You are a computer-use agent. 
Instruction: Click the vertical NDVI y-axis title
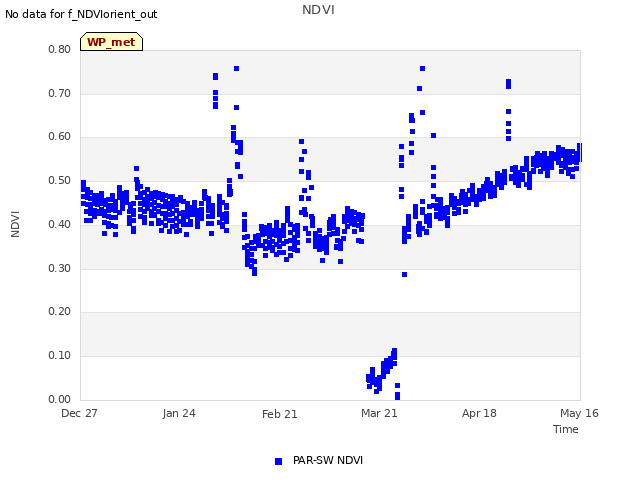(x=15, y=224)
